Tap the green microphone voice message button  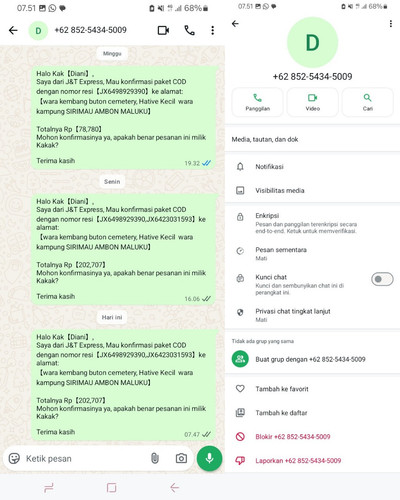click(x=209, y=458)
